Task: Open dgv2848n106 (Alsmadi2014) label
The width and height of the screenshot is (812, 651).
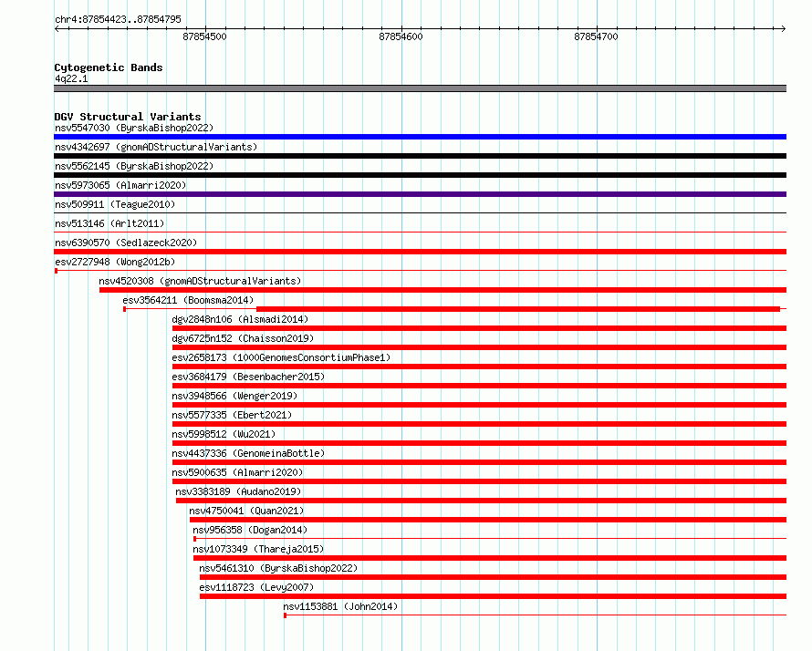Action: tap(240, 319)
